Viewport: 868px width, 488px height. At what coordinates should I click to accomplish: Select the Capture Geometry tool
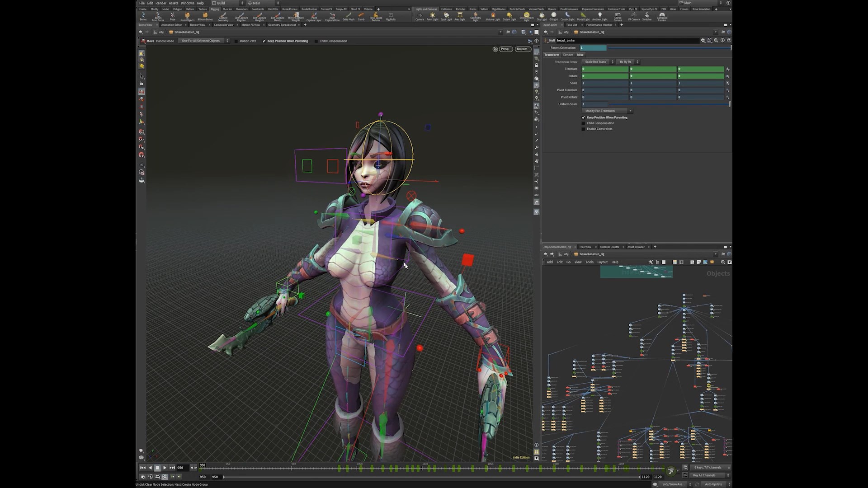point(223,17)
